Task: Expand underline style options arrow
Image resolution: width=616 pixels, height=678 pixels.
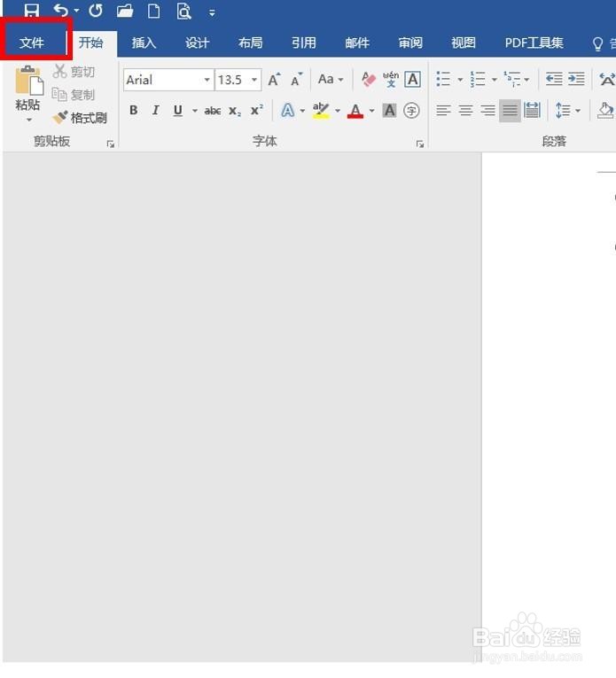Action: (195, 111)
